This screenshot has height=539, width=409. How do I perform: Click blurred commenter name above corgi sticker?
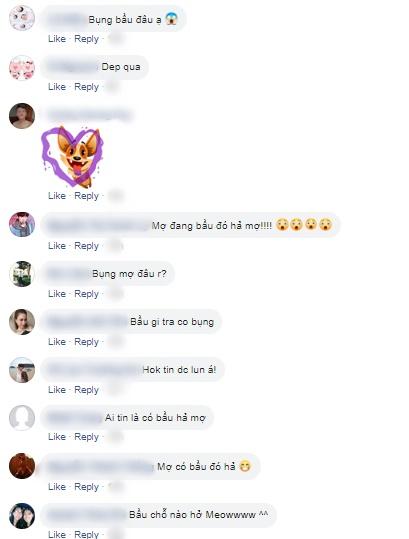89,114
